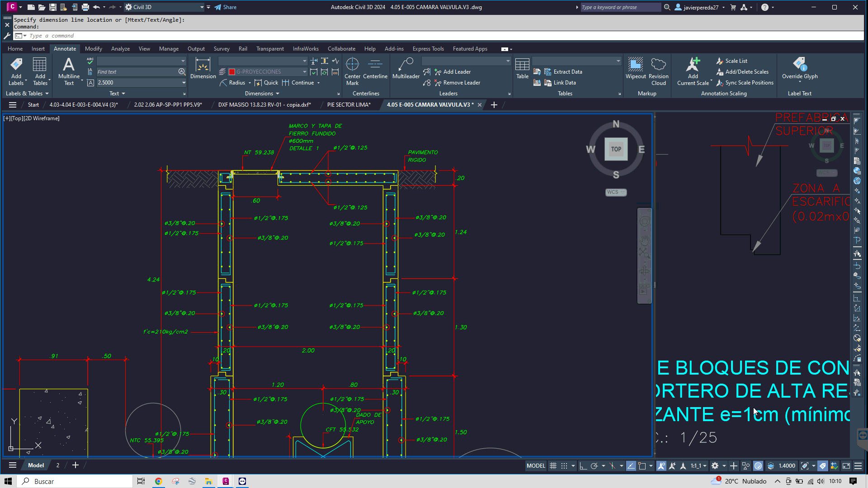Image resolution: width=868 pixels, height=488 pixels.
Task: Toggle ortho mode in status bar
Action: [x=583, y=466]
